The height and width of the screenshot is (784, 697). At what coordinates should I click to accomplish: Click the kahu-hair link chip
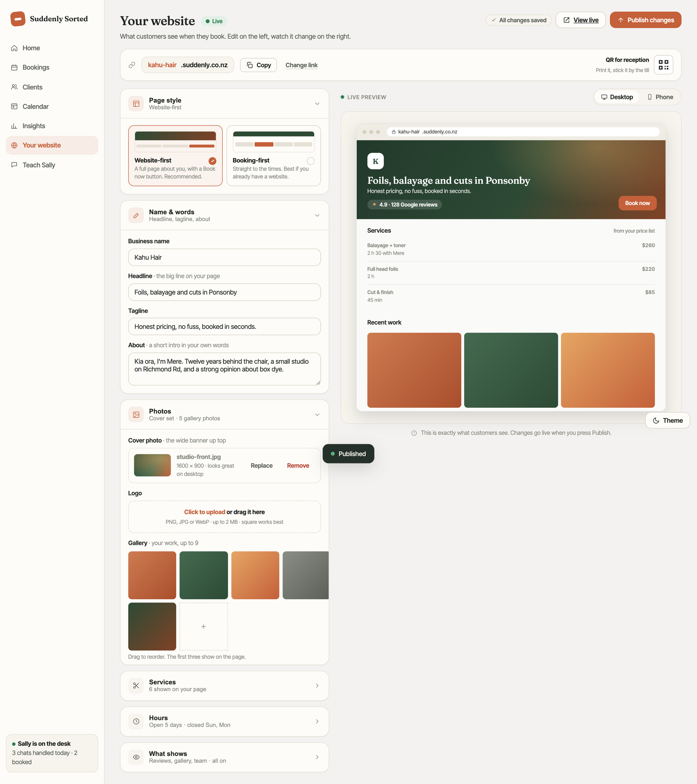[187, 65]
